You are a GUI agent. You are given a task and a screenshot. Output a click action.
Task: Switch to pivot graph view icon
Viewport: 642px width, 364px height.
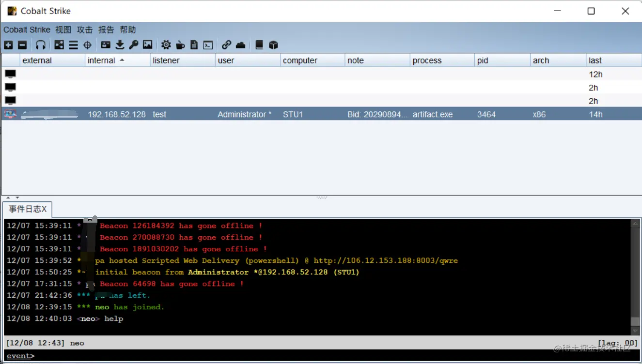pos(59,45)
